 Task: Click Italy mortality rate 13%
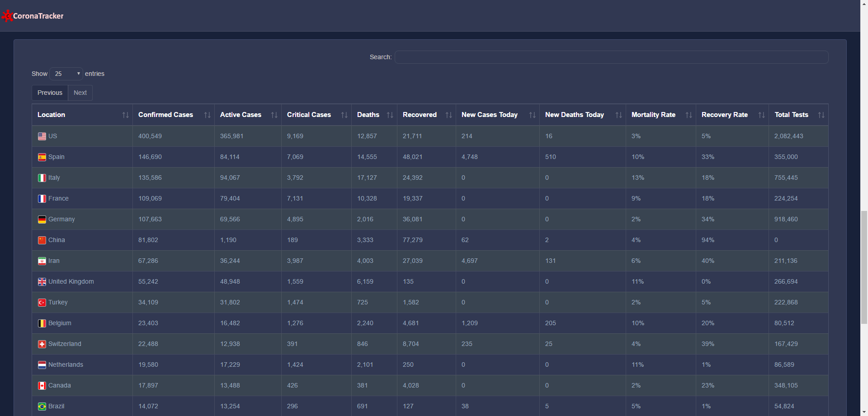(638, 178)
